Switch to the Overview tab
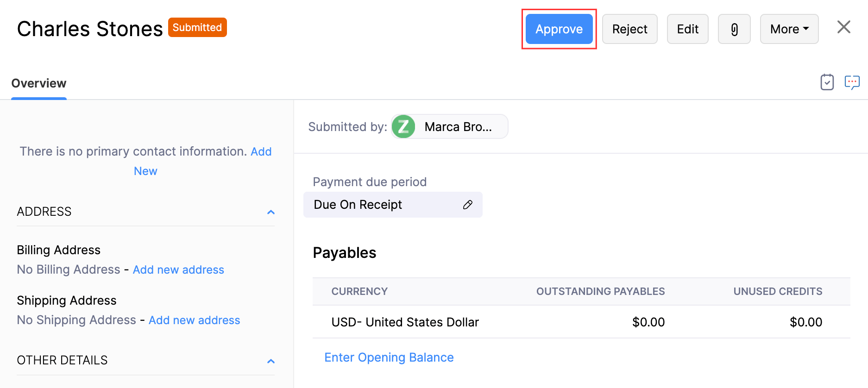This screenshot has width=868, height=388. point(39,83)
